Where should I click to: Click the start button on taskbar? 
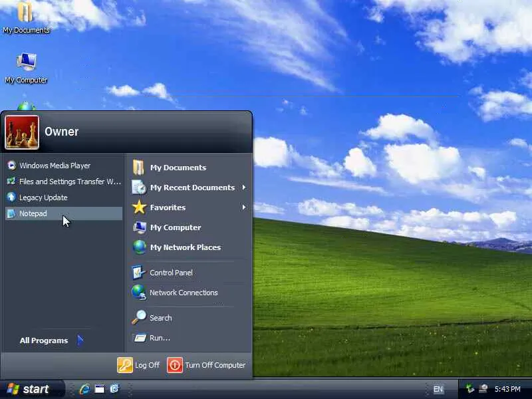[x=31, y=389]
